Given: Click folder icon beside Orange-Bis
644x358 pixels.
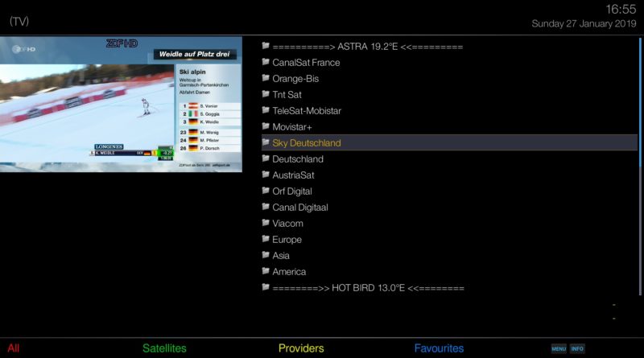Looking at the screenshot, I should click(266, 77).
